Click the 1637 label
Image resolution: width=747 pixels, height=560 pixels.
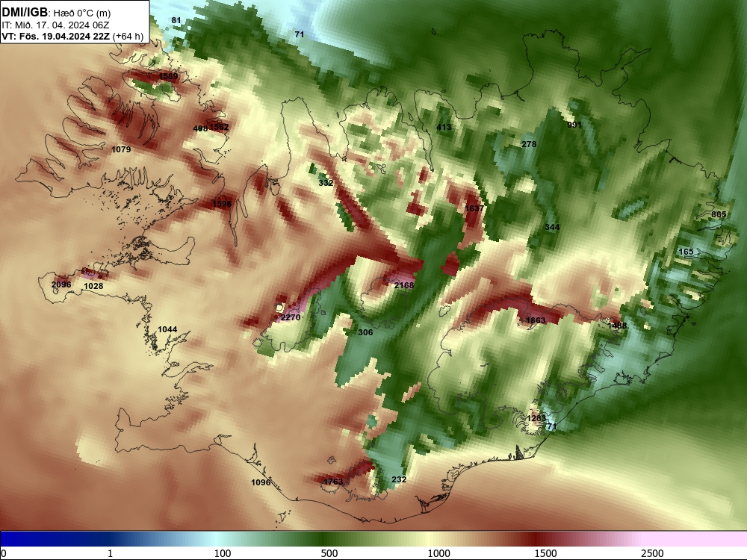474,208
